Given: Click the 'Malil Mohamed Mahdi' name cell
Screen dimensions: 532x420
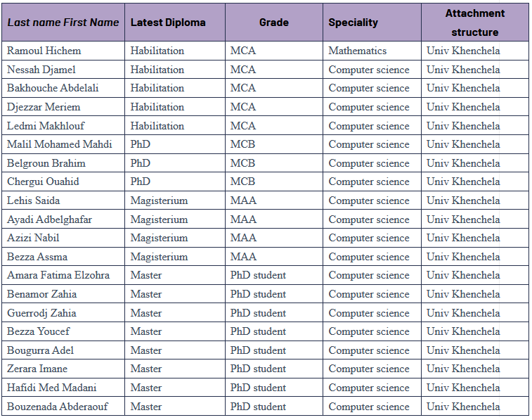Looking at the screenshot, I should pyautogui.click(x=59, y=144).
